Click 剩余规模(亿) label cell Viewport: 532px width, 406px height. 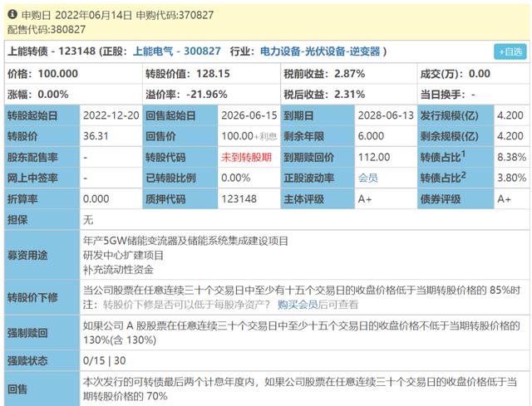tap(456, 136)
